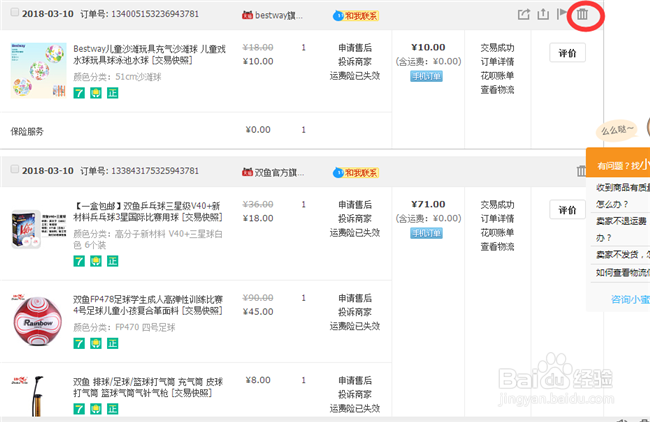Click 和我联系 chat icon for bestway shop
Screen dimensions: 650x422
point(356,16)
